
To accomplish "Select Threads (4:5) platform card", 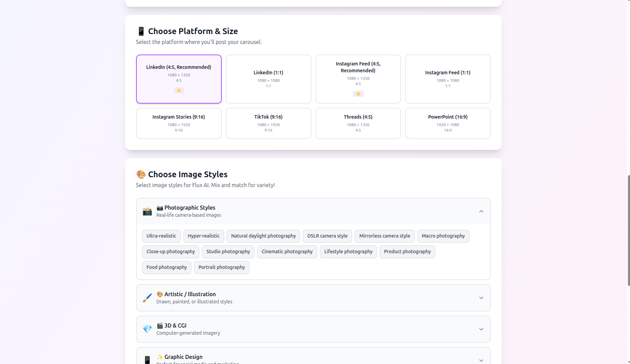I will tap(358, 123).
